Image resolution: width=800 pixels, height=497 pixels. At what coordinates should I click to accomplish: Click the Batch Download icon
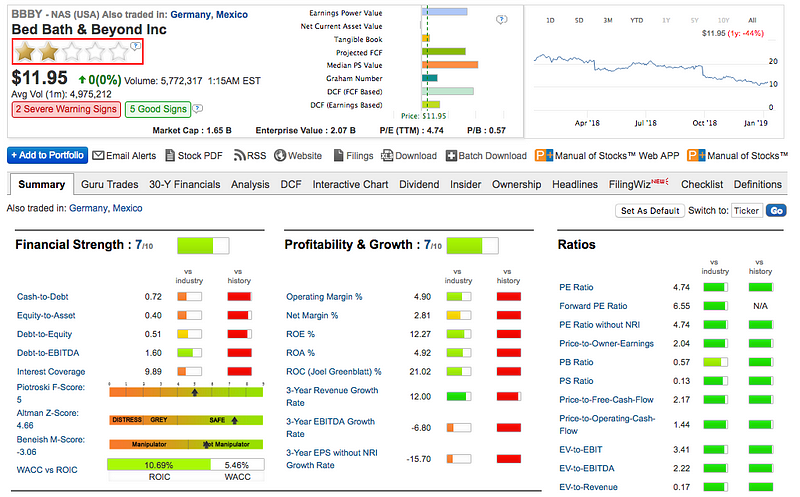(451, 156)
